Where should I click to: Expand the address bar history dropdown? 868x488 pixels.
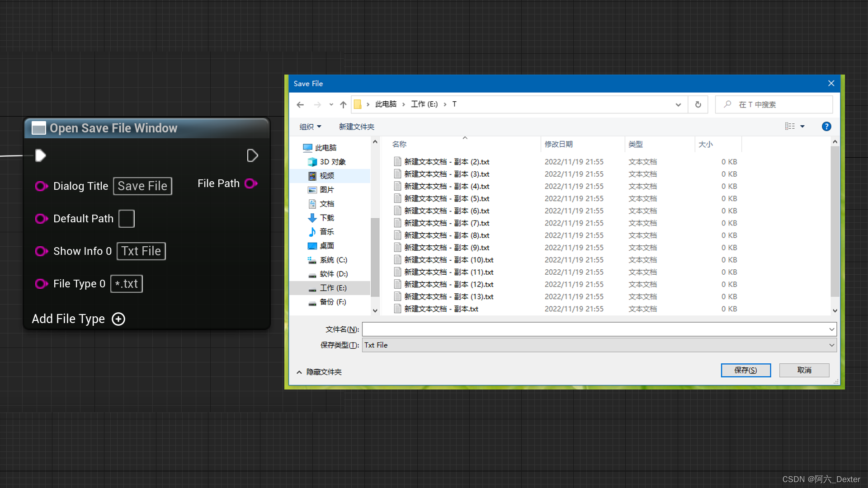click(678, 105)
